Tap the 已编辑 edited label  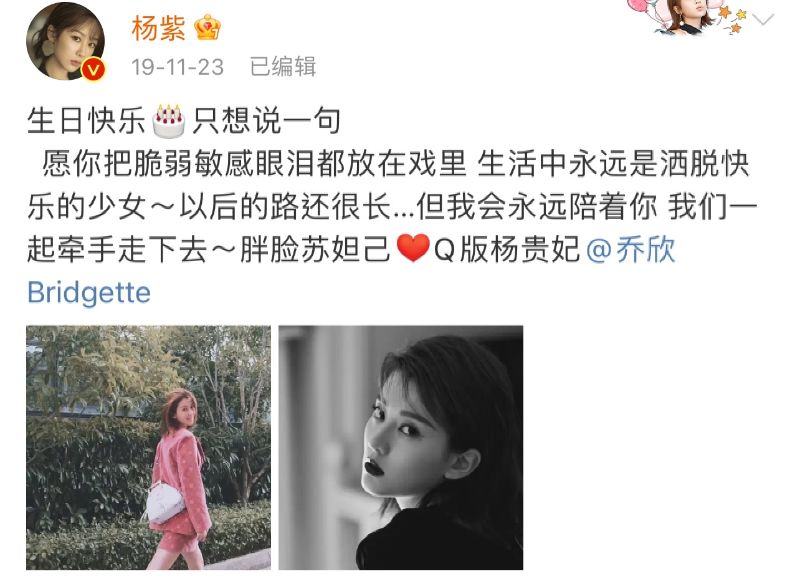click(x=283, y=67)
